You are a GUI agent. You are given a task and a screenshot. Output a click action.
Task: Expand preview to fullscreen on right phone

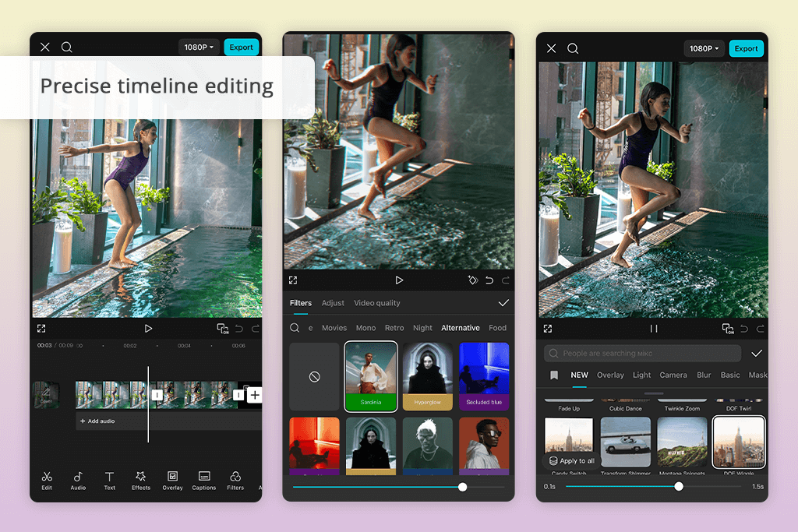tap(548, 329)
